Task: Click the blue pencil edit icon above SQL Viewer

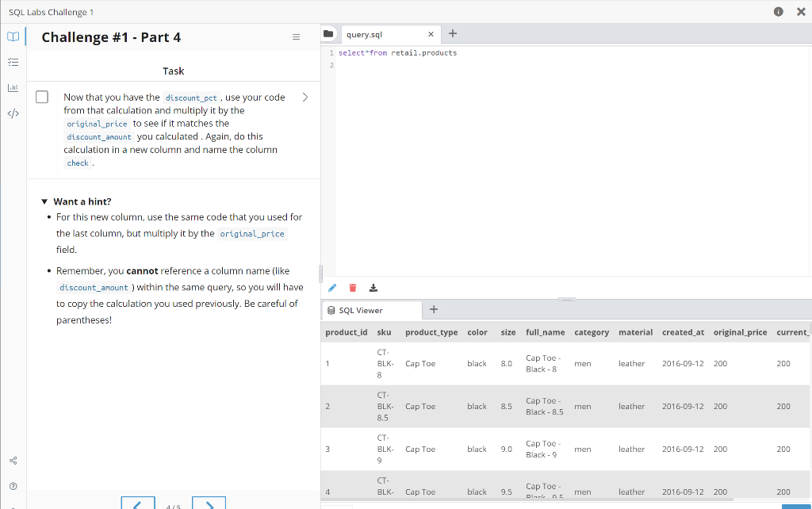Action: tap(332, 288)
